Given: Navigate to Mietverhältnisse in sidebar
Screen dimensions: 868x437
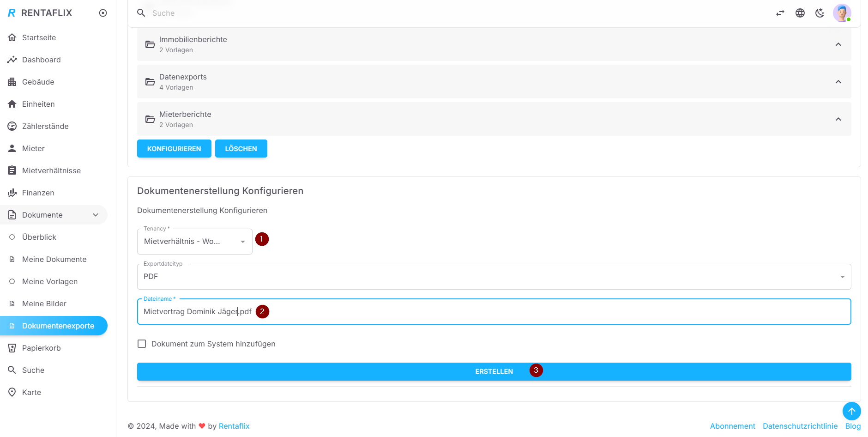Looking at the screenshot, I should (x=51, y=170).
